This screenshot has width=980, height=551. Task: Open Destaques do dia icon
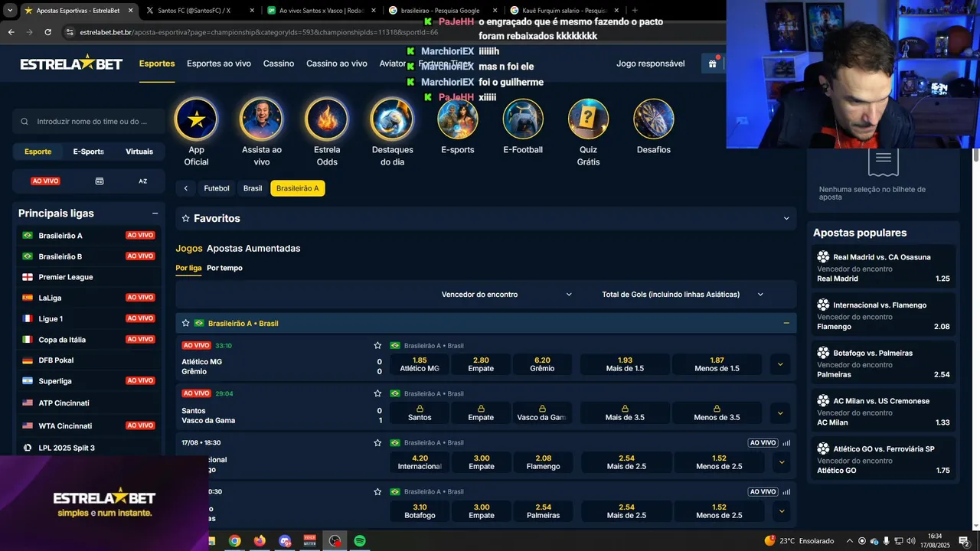(x=392, y=119)
